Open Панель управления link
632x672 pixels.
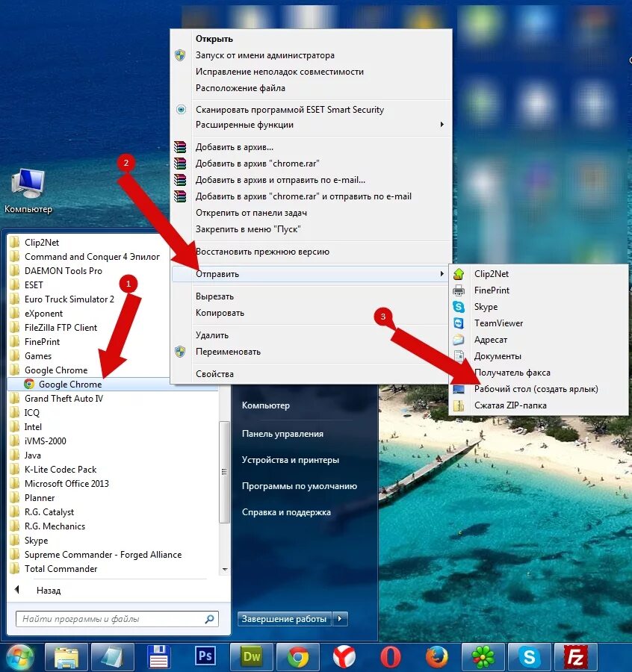tap(282, 434)
